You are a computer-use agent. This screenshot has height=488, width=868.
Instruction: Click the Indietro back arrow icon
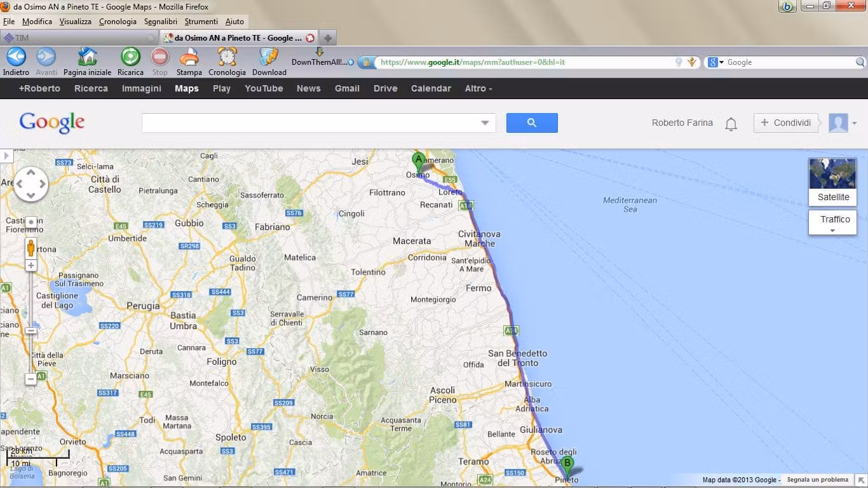pos(16,57)
